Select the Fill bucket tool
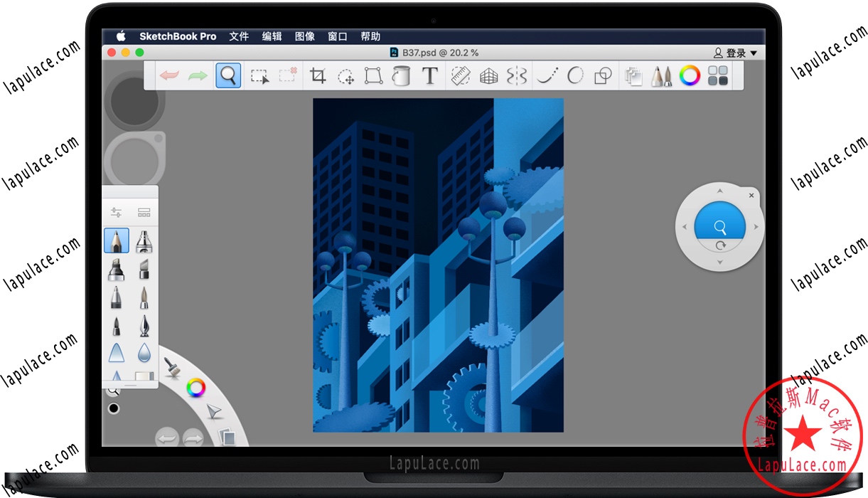The height and width of the screenshot is (498, 868). [401, 76]
